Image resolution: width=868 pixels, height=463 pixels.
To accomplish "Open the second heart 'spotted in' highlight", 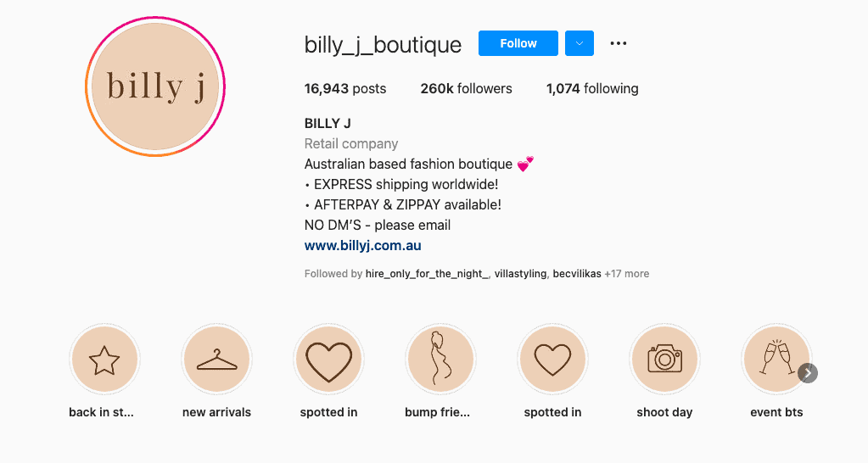I will 552,360.
